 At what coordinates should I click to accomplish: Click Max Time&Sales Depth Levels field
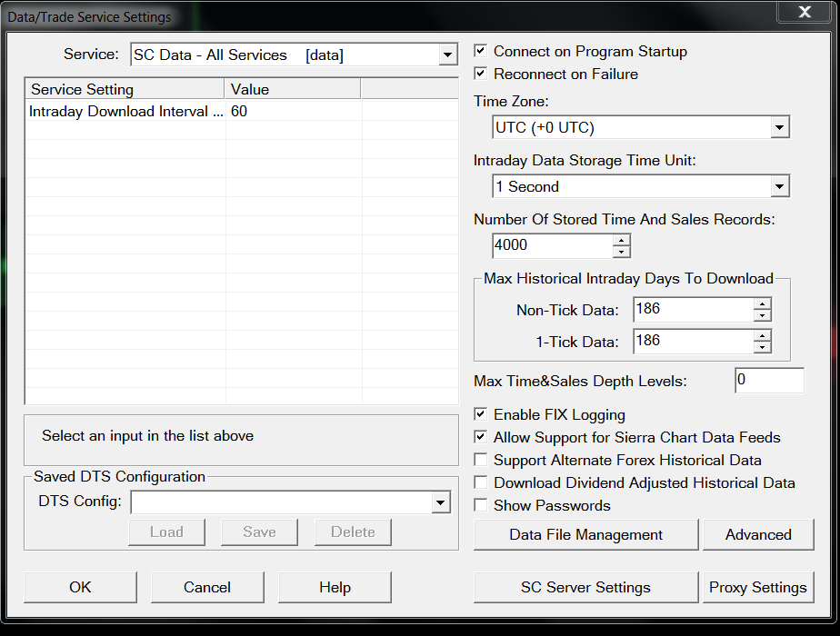click(769, 380)
